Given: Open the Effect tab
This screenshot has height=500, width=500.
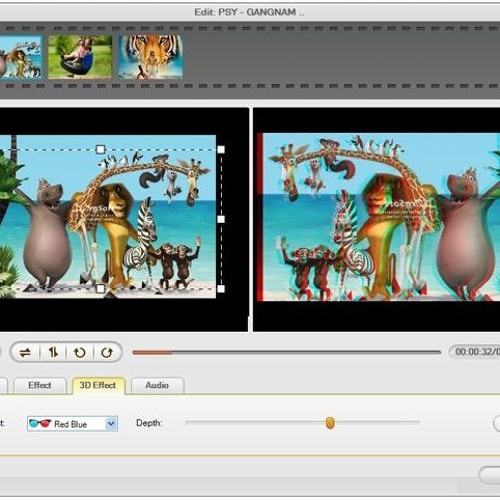Looking at the screenshot, I should 40,386.
